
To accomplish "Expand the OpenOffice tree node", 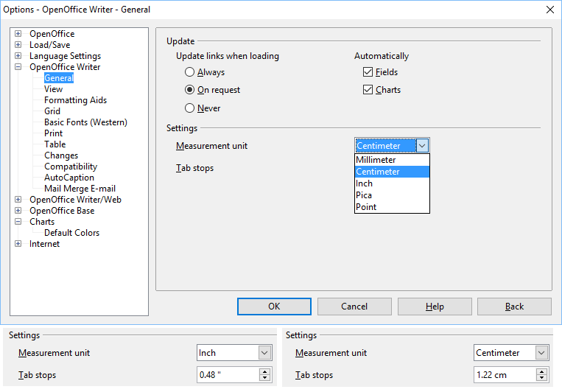I will [x=18, y=34].
